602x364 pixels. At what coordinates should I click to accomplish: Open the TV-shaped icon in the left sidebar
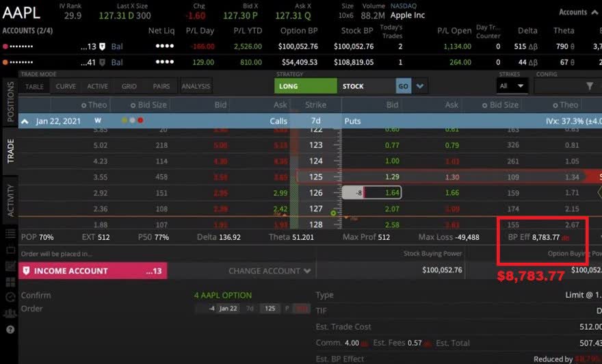pyautogui.click(x=10, y=250)
